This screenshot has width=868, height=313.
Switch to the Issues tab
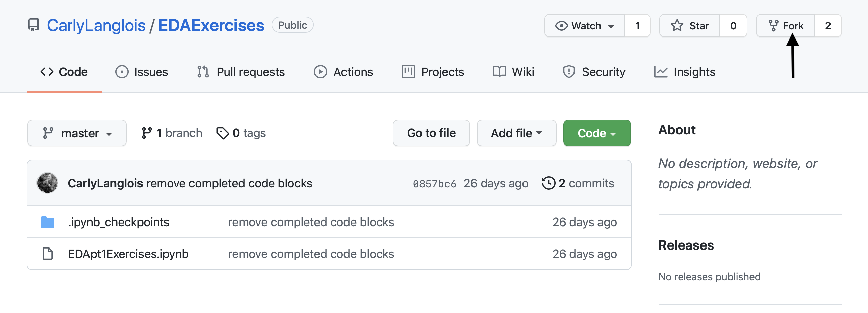pyautogui.click(x=142, y=72)
